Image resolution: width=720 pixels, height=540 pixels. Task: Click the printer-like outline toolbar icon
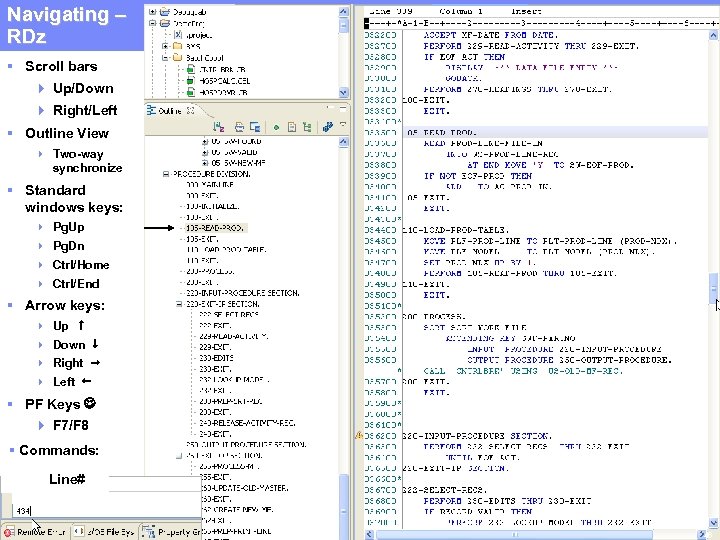pyautogui.click(x=239, y=127)
